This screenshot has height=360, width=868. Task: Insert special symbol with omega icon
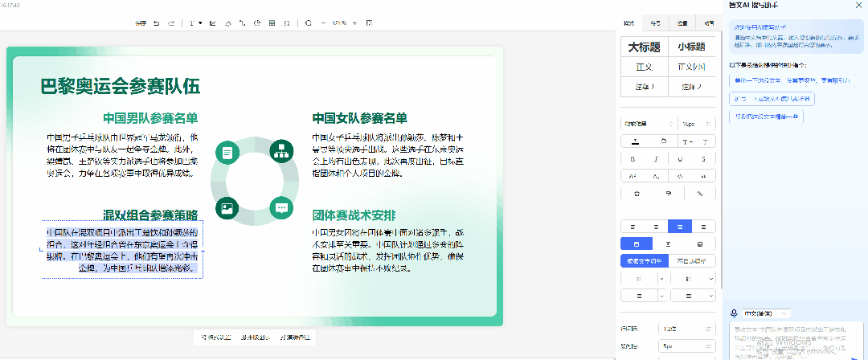coord(286,23)
